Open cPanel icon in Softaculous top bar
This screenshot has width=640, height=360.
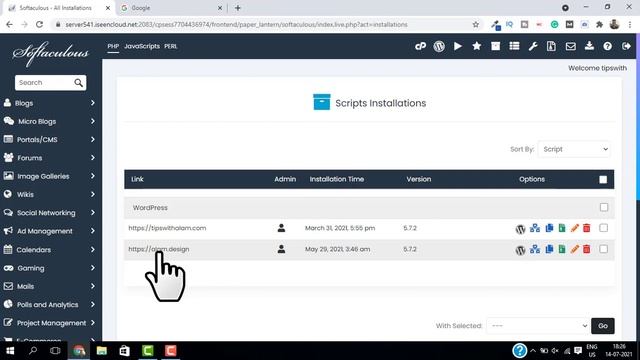420,46
